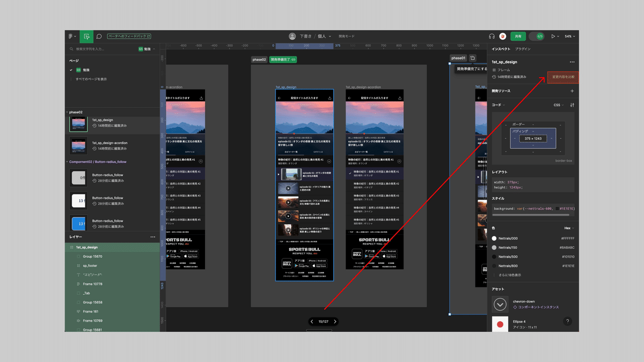This screenshot has height=362, width=644.
Task: Open the Figma main menu
Action: (x=72, y=36)
